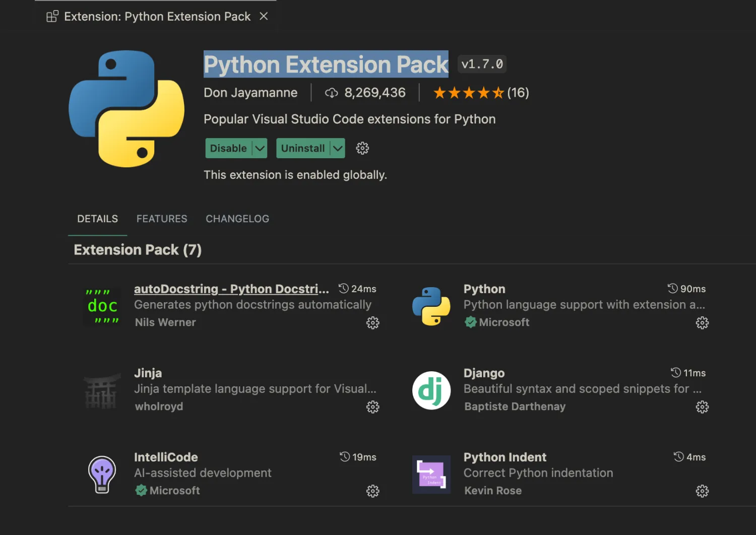Open the CHANGELOG tab

click(237, 219)
